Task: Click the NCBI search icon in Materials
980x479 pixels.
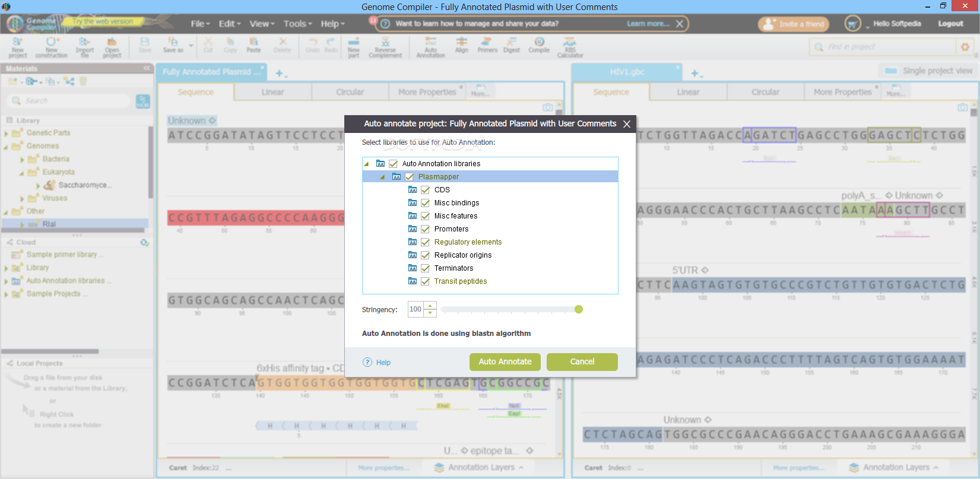Action: [x=143, y=101]
